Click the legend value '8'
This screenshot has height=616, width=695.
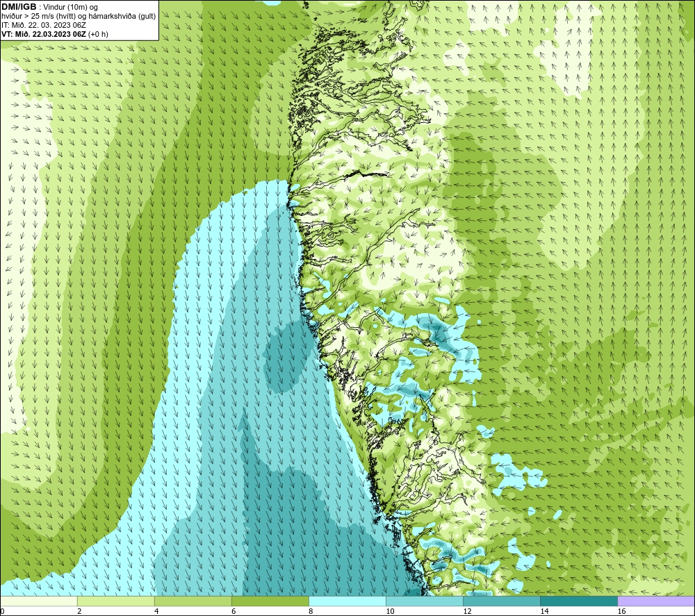(x=311, y=611)
